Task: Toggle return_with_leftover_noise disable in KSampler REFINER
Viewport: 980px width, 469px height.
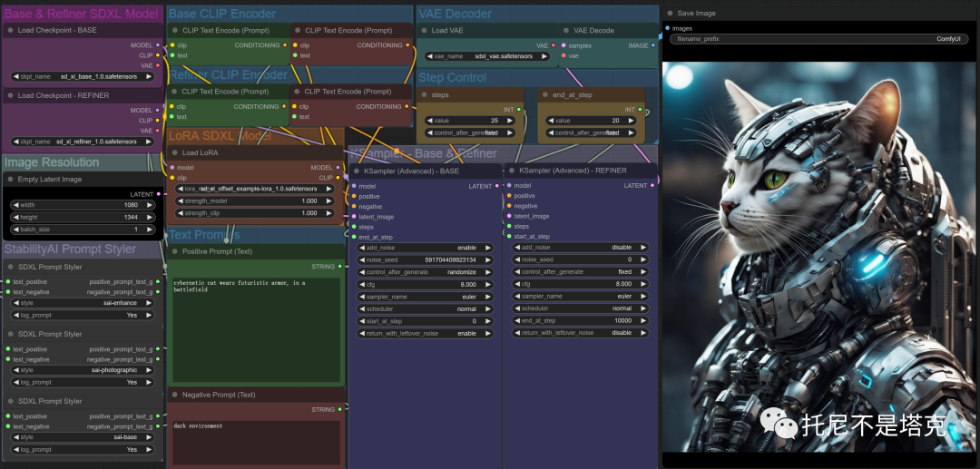Action: [580, 333]
